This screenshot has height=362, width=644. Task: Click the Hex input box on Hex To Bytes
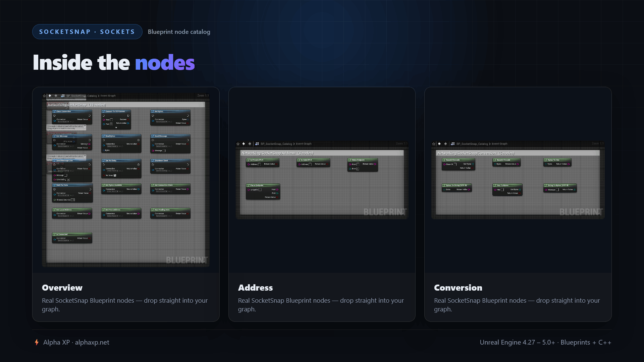tap(502, 190)
